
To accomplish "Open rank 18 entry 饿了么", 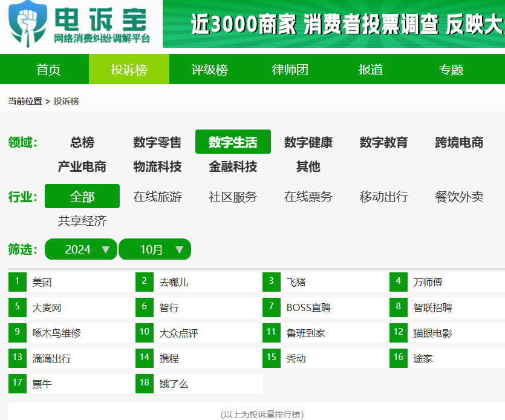I will coord(174,384).
